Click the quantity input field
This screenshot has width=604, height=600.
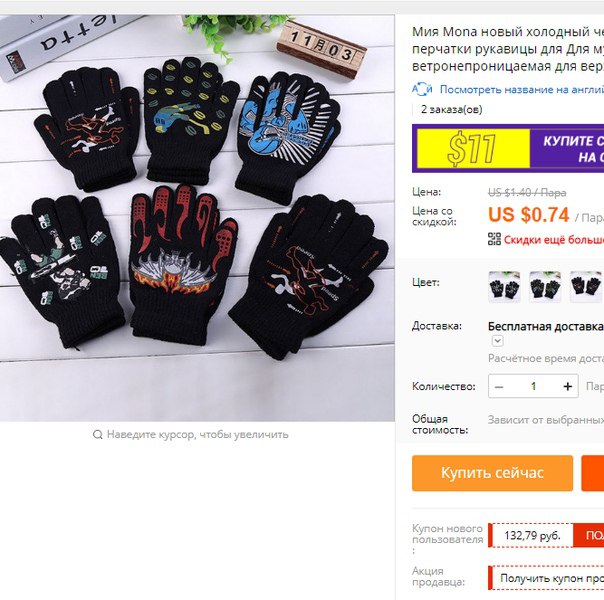pos(534,386)
